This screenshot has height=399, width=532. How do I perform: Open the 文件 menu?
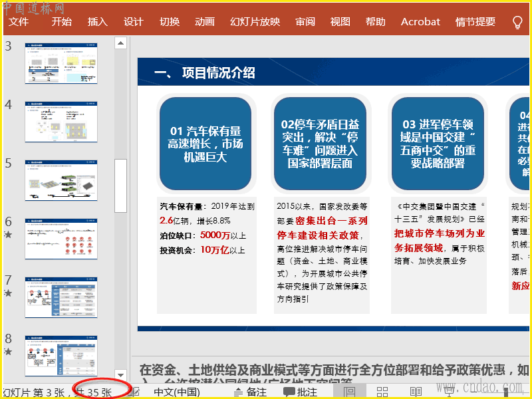pos(19,22)
